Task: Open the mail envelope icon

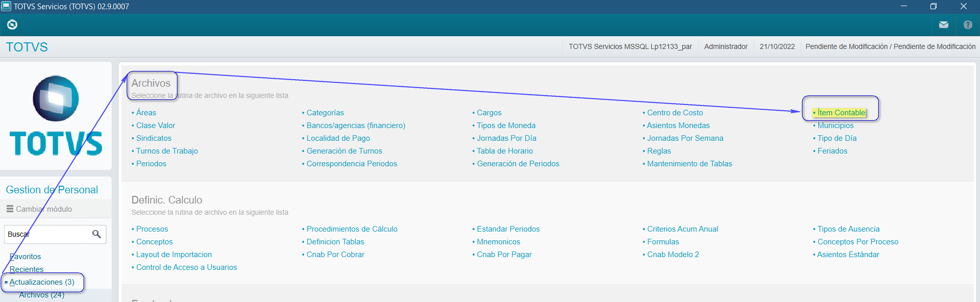Action: [x=943, y=24]
